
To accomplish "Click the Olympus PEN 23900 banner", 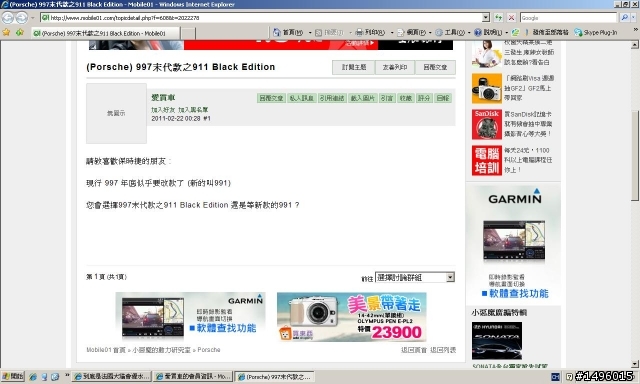I will coord(352,317).
